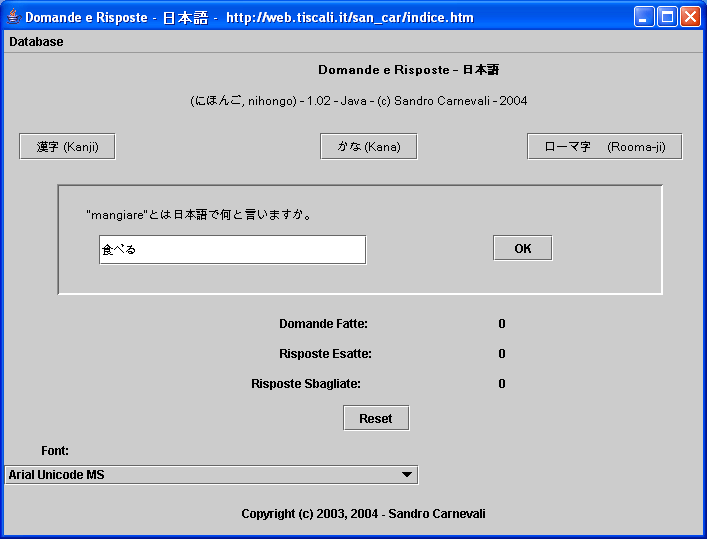Close the Domande e Risposte window
Viewport: 707px width, 539px height.
tap(690, 18)
